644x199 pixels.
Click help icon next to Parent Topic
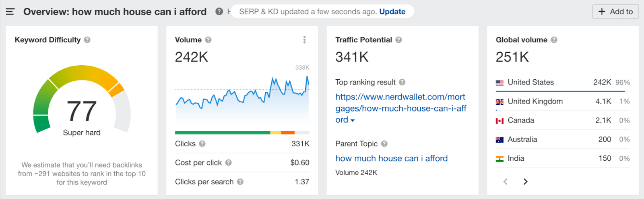coord(384,144)
